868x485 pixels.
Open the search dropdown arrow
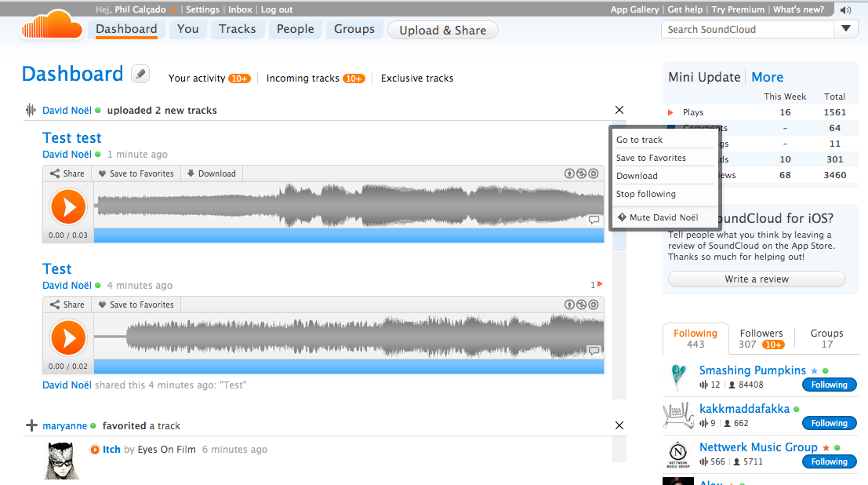[x=846, y=29]
